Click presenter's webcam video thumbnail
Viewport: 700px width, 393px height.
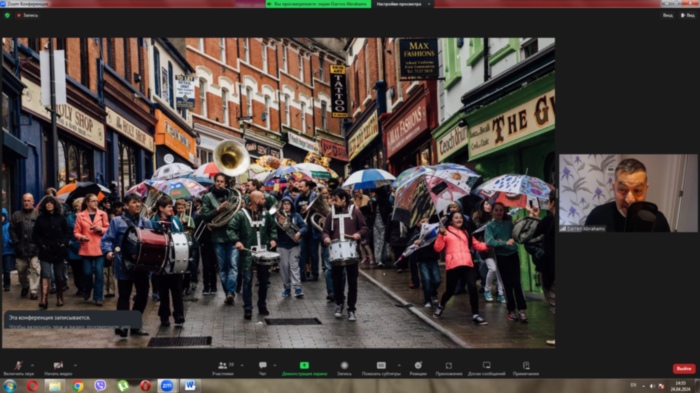pyautogui.click(x=628, y=193)
